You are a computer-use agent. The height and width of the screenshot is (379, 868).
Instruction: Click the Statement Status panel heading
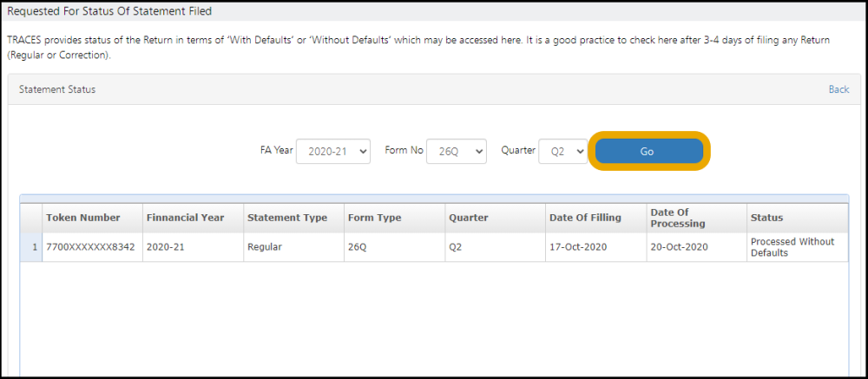point(57,89)
